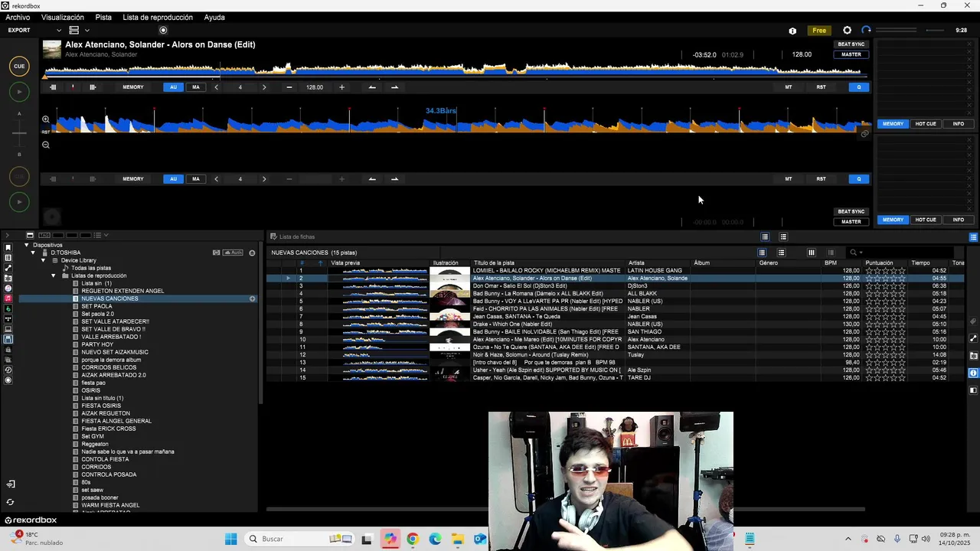Click the Windows Start button
980x551 pixels.
(x=230, y=540)
